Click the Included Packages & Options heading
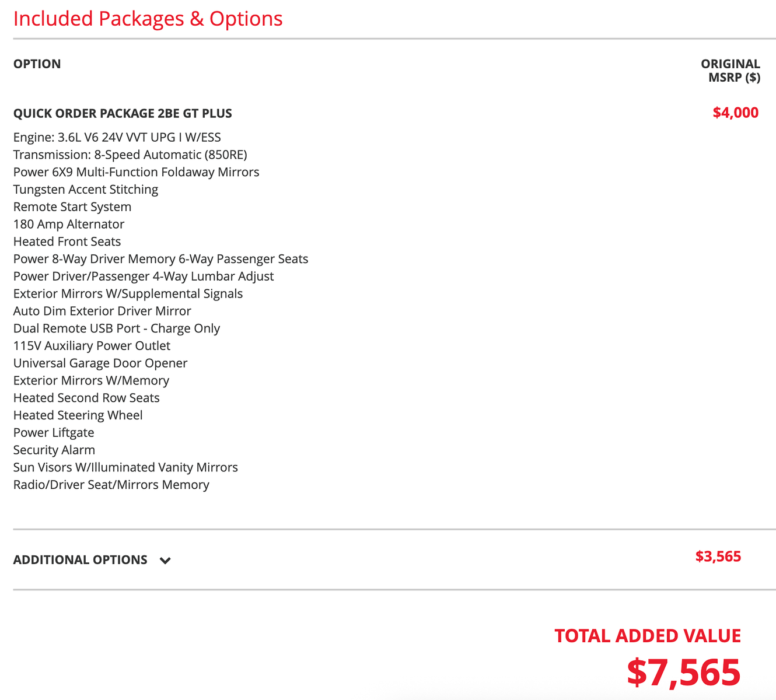The height and width of the screenshot is (700, 776). coord(148,19)
